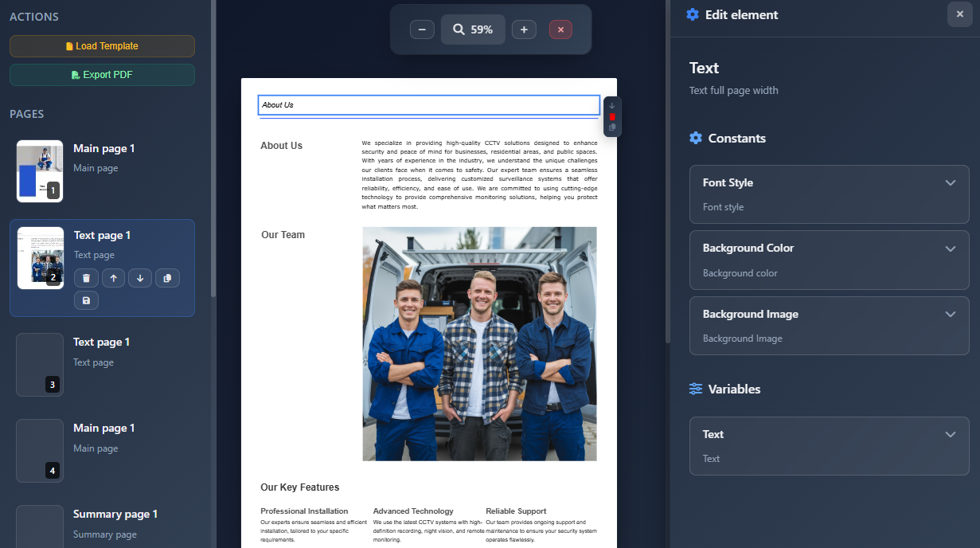Zoom out with the minus button
Viewport: 980px width, 548px height.
pos(421,29)
